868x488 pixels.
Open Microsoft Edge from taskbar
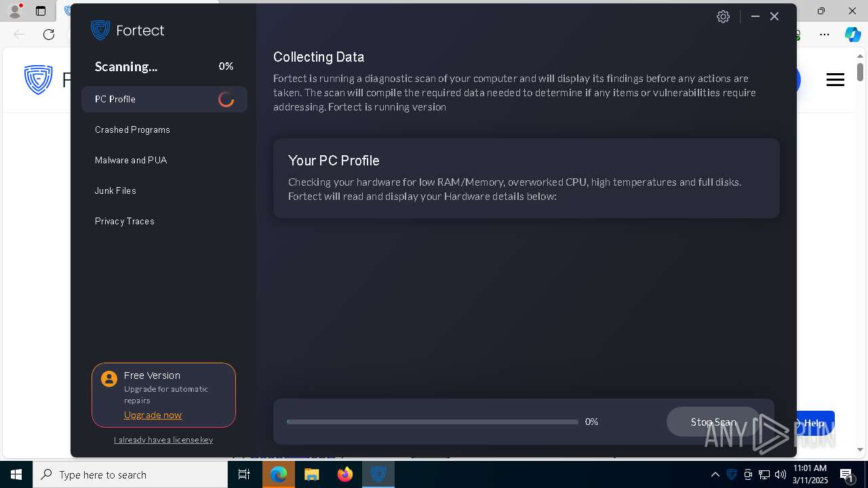pyautogui.click(x=279, y=474)
